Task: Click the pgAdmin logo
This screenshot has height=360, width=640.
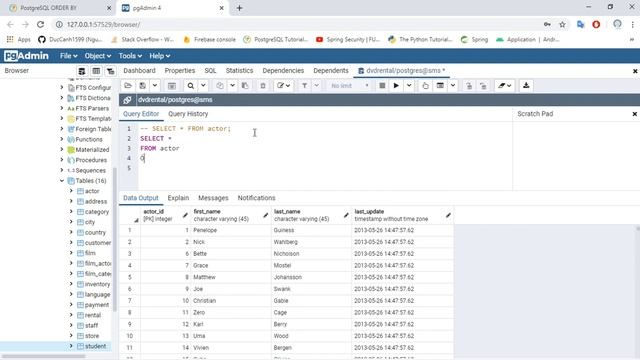Action: point(27,56)
